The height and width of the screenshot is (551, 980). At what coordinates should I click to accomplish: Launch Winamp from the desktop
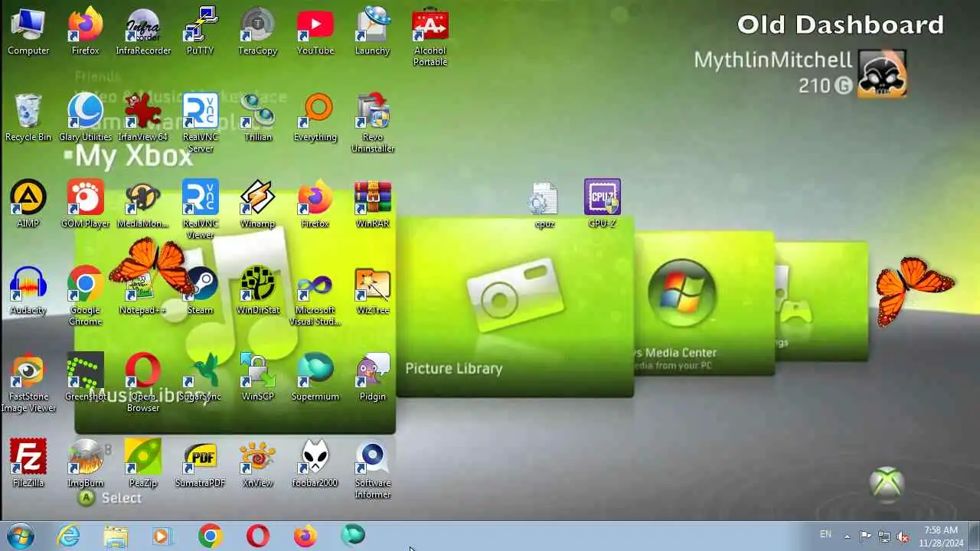(258, 204)
